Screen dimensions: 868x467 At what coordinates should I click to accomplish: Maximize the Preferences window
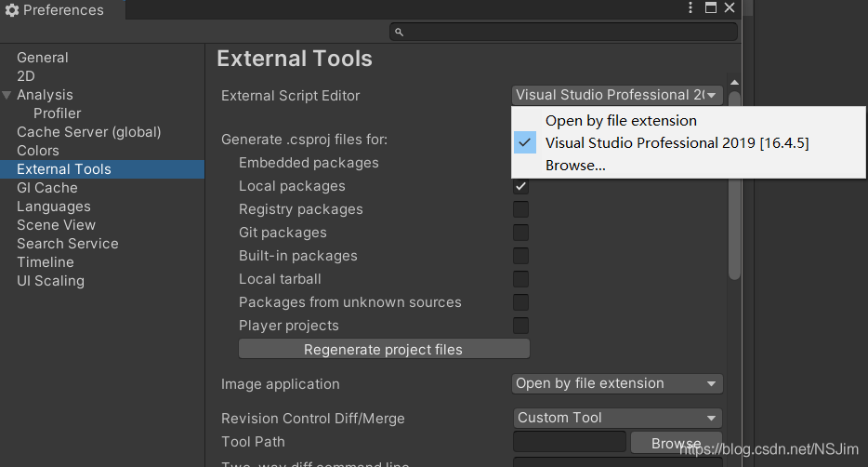(711, 7)
